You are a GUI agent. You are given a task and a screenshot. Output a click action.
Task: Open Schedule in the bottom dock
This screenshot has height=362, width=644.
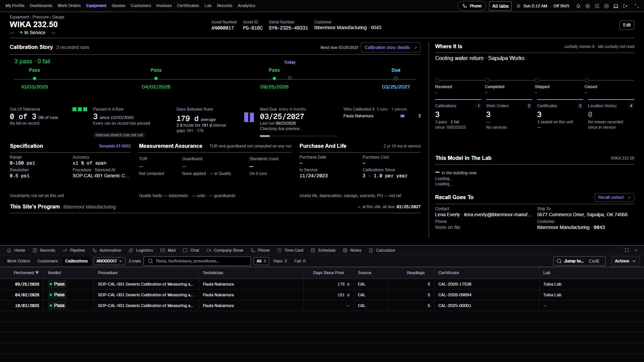[323, 250]
